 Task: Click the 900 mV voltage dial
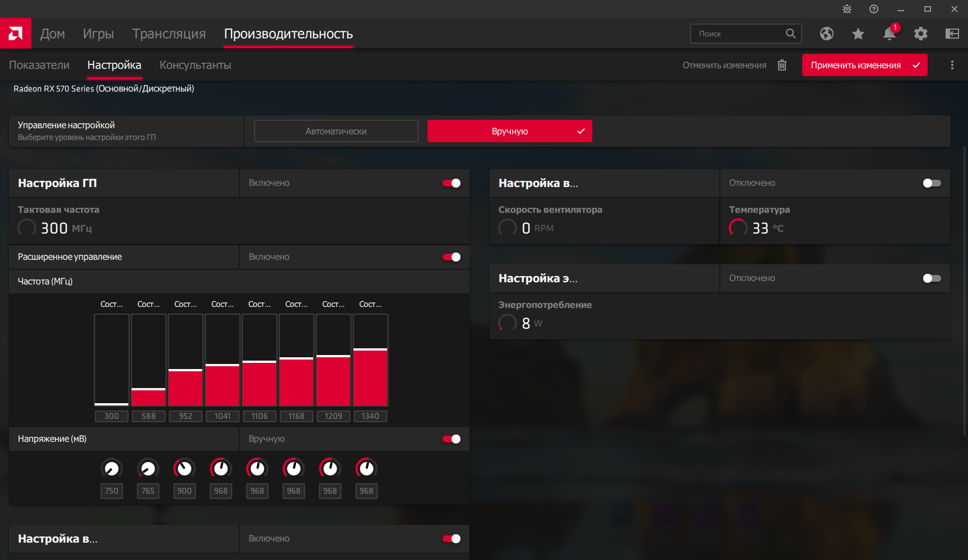[184, 468]
